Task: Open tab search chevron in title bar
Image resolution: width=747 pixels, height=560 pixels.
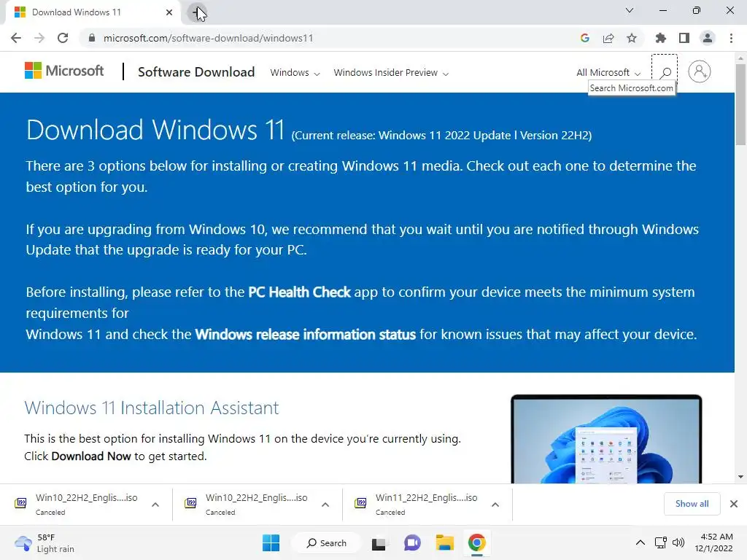Action: (x=630, y=10)
